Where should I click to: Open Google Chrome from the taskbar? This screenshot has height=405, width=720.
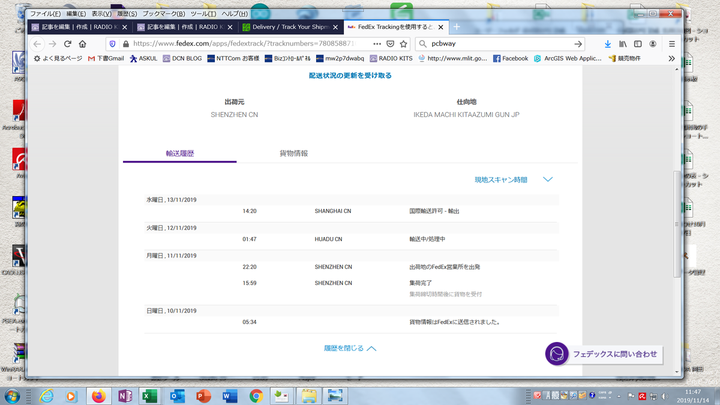(255, 395)
